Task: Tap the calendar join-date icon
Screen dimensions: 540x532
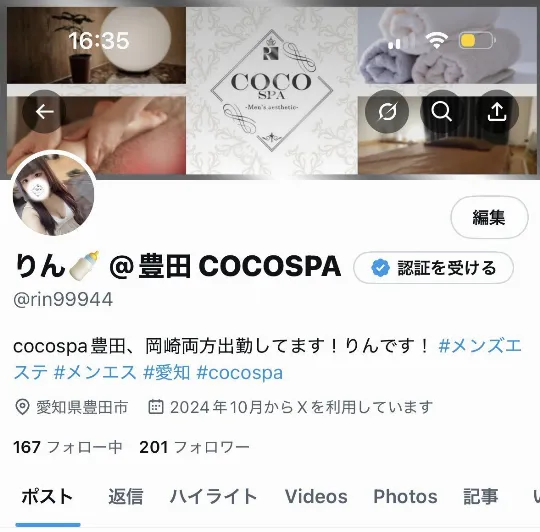Action: pyautogui.click(x=156, y=407)
